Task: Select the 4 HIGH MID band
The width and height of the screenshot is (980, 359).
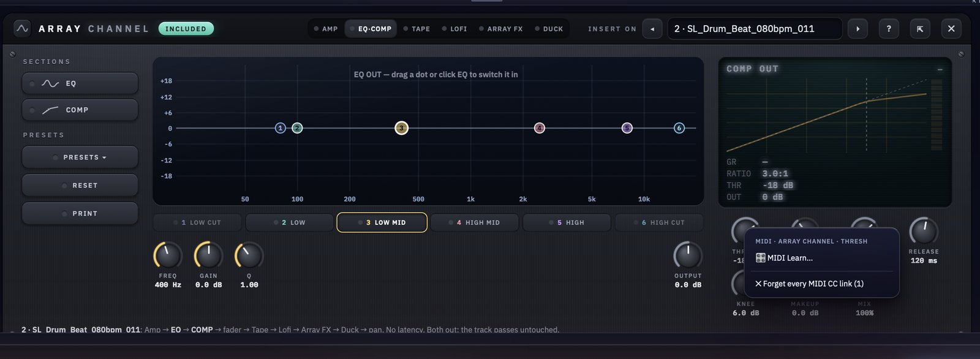Action: 475,222
